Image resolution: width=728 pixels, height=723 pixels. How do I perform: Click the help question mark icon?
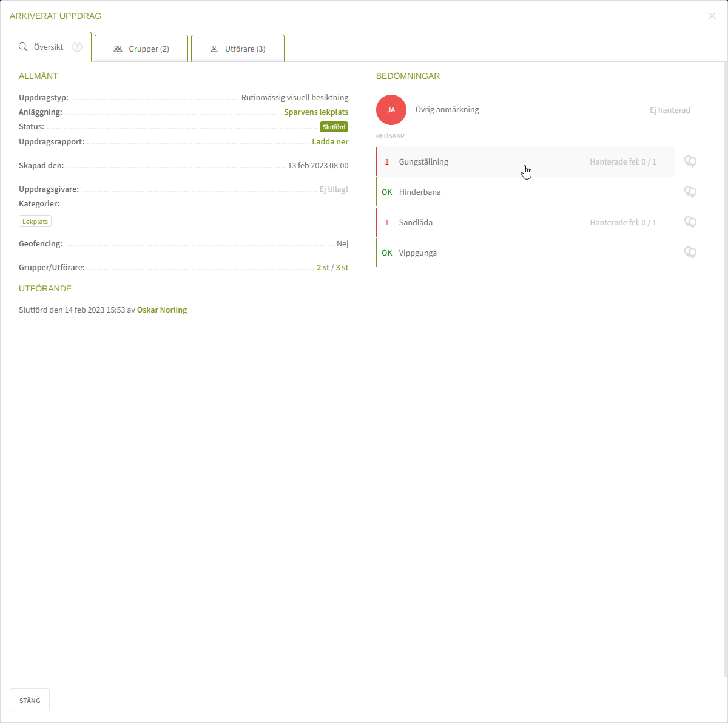77,47
